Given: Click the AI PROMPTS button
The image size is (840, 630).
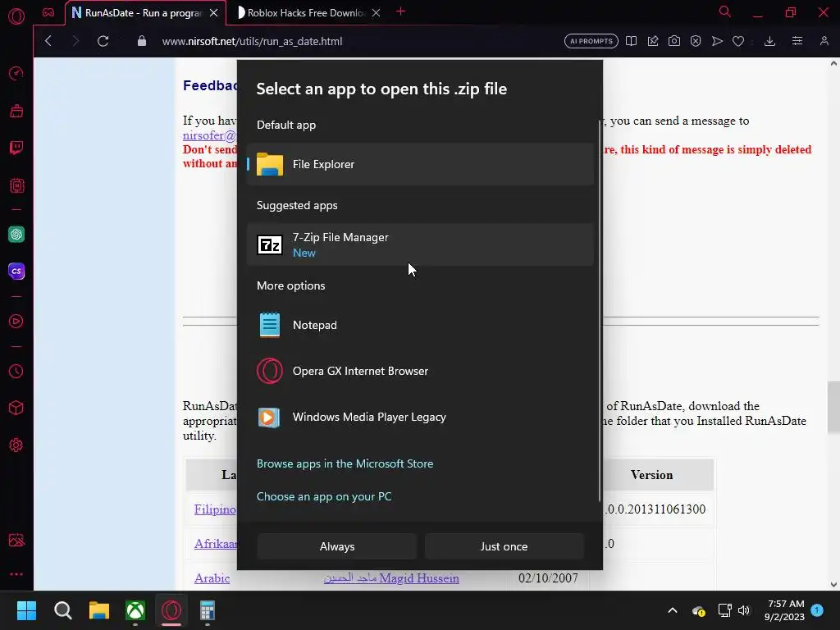Looking at the screenshot, I should point(591,41).
